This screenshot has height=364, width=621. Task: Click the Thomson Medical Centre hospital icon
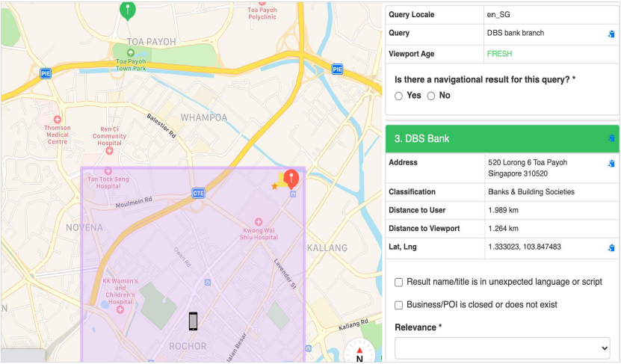click(58, 120)
